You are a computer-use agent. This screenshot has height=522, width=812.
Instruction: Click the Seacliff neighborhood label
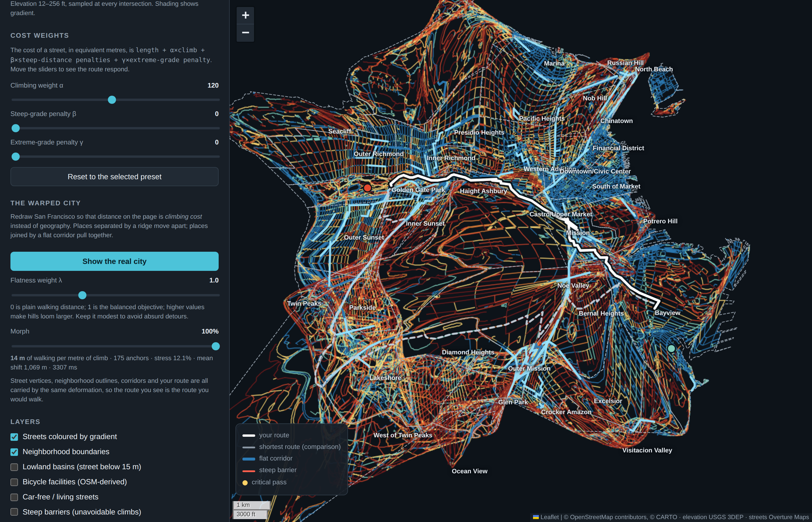(340, 131)
